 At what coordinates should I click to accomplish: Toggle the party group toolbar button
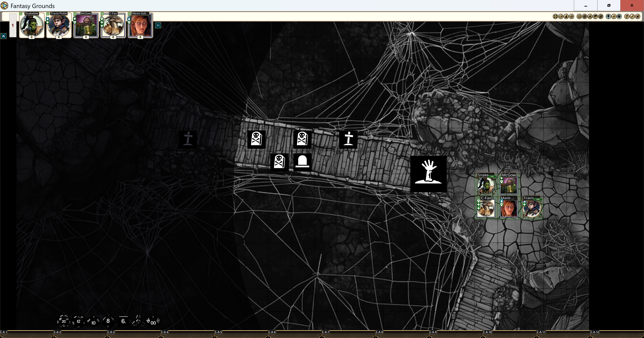tap(619, 16)
